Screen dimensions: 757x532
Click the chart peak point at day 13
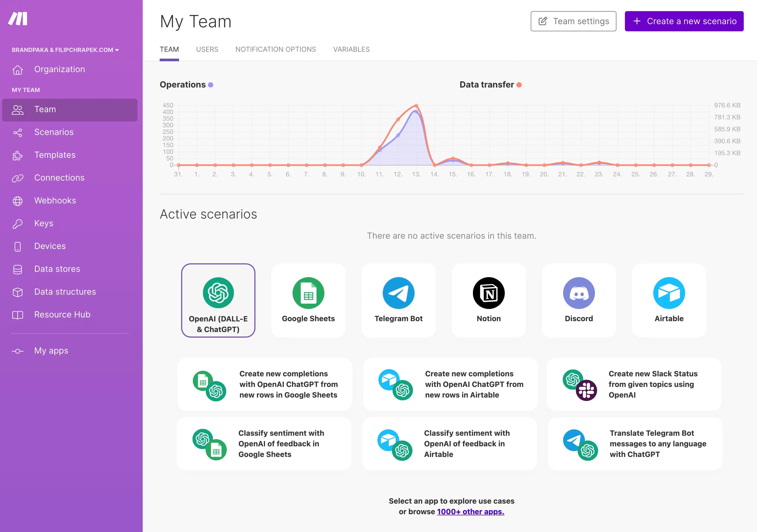(x=416, y=106)
